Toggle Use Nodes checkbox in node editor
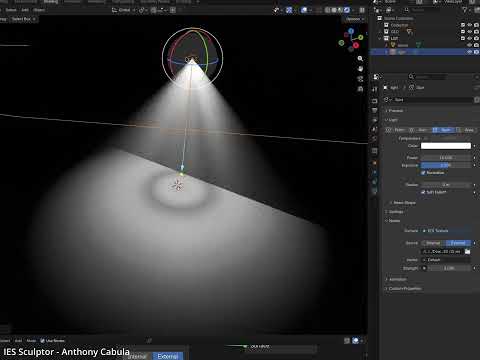The height and width of the screenshot is (360, 480). click(x=42, y=341)
